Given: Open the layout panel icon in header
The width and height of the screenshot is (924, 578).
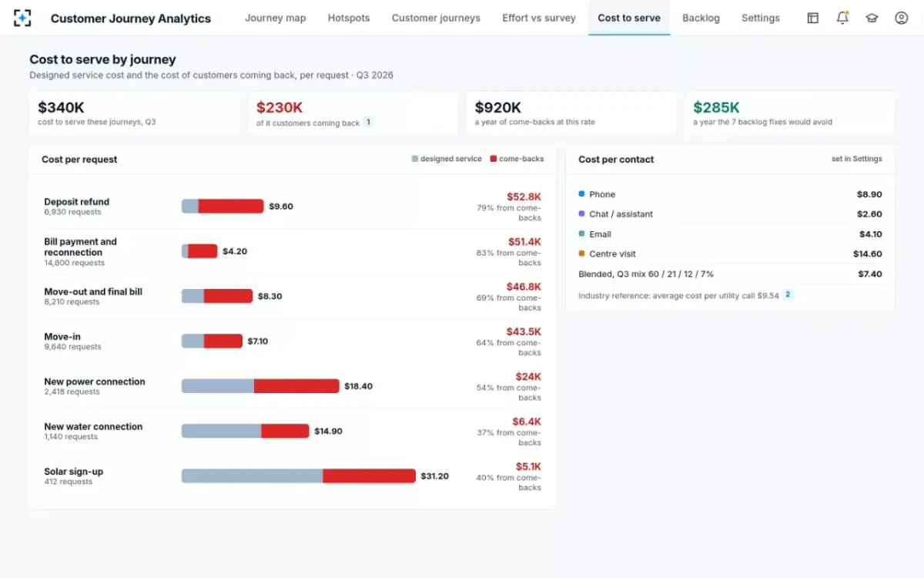Looking at the screenshot, I should [x=813, y=18].
